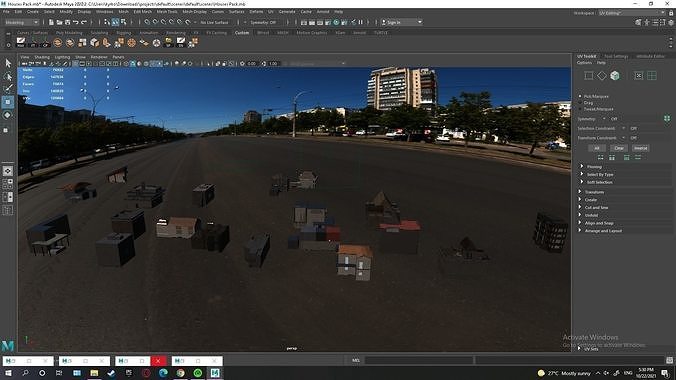Open the Symmetry dropdown in UV Toolkit

click(x=604, y=119)
